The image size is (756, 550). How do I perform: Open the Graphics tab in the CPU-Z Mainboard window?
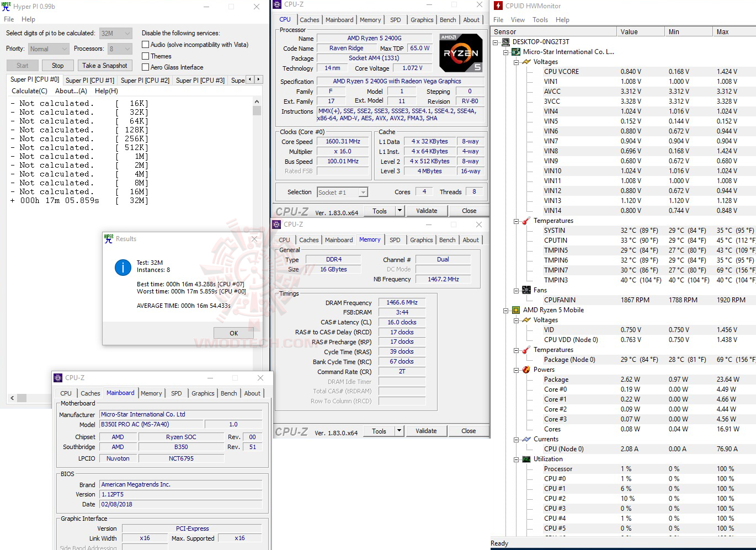tap(203, 393)
